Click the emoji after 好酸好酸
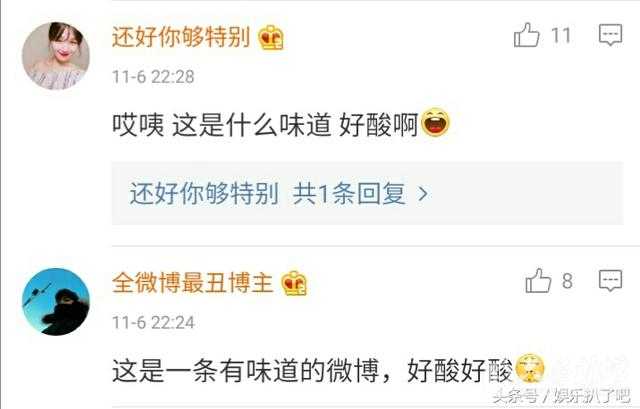Image resolution: width=640 pixels, height=409 pixels. pos(530,369)
